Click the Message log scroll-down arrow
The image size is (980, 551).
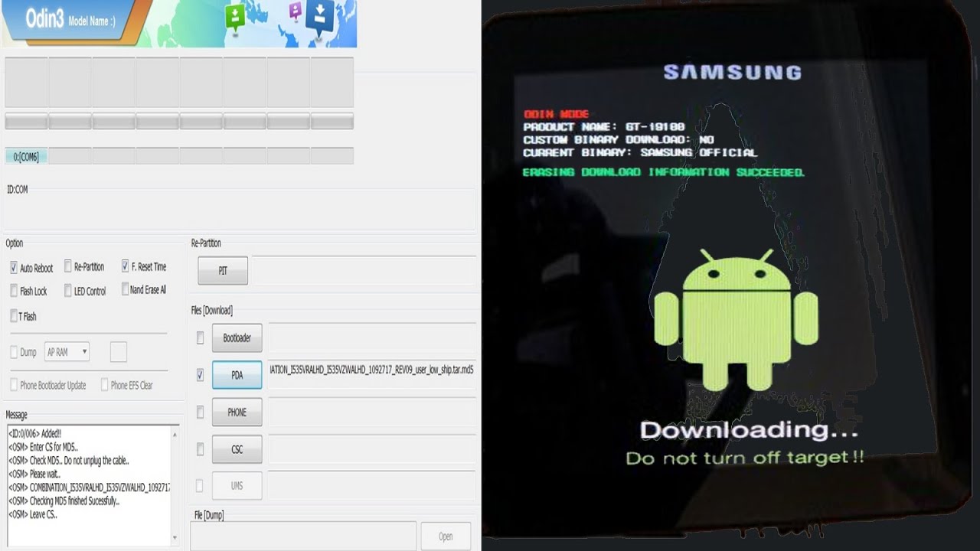click(175, 538)
